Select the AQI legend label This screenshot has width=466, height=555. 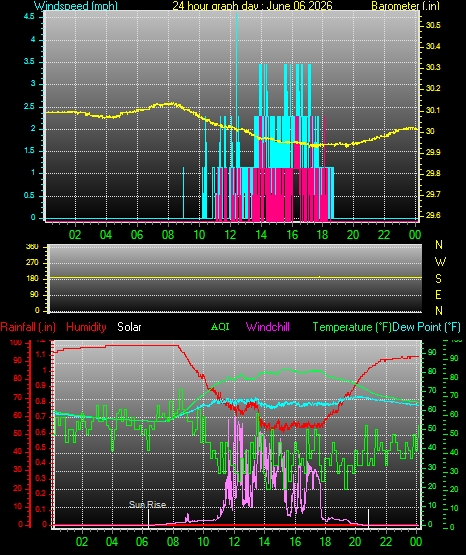point(220,327)
